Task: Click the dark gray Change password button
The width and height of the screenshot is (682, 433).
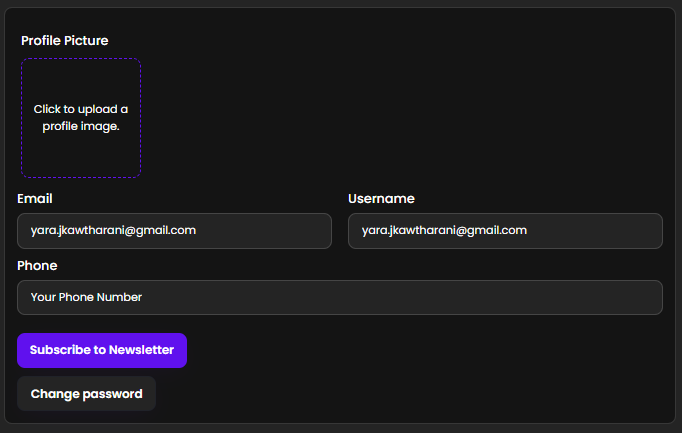Action: (87, 394)
